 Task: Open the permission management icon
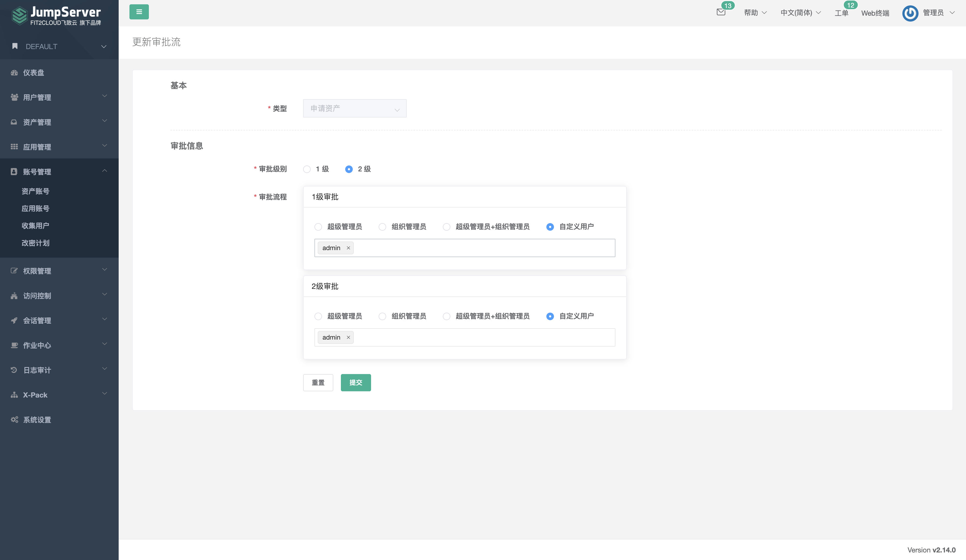(14, 271)
